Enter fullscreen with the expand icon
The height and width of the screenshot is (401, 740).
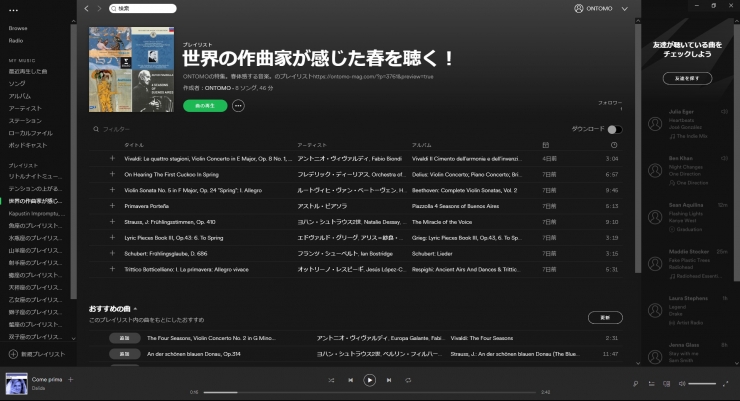point(725,384)
